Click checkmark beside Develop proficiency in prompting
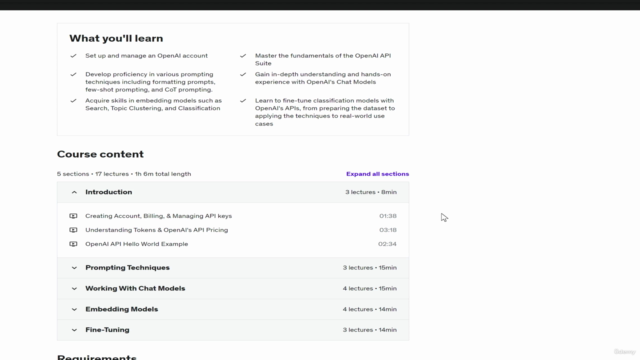This screenshot has height=360, width=640. 73,74
